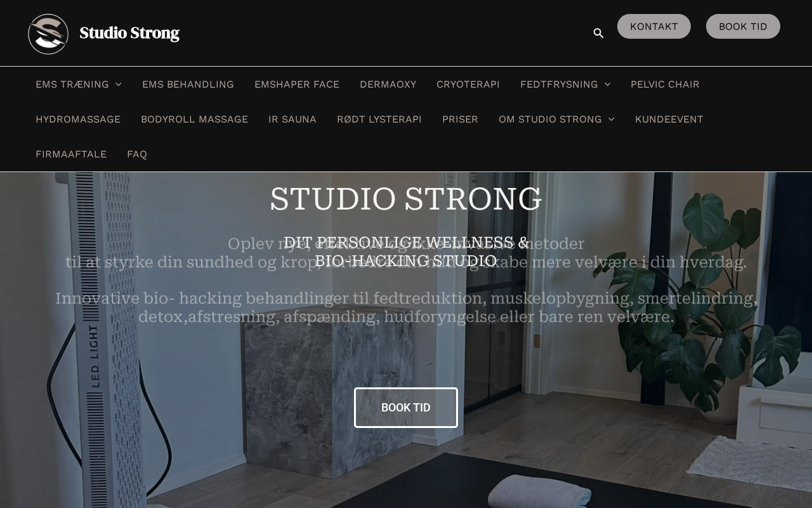View the Priser page
Viewport: 812px width, 508px height.
[x=460, y=119]
